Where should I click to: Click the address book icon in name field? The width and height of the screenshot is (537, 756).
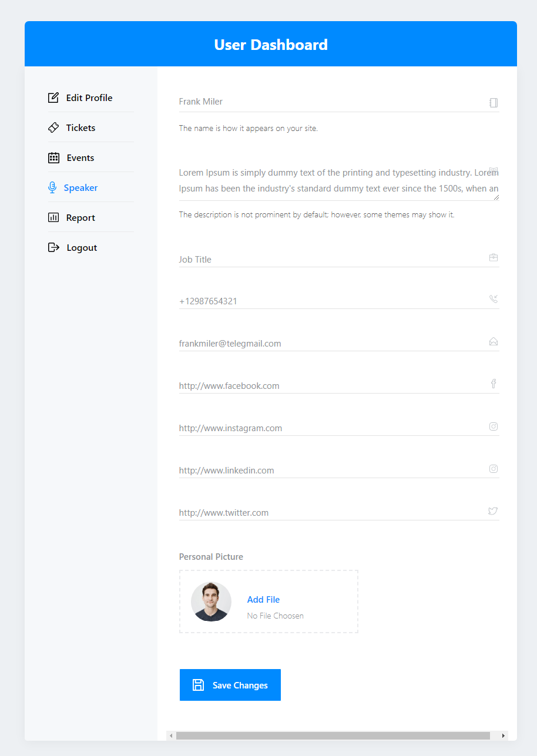coord(494,103)
